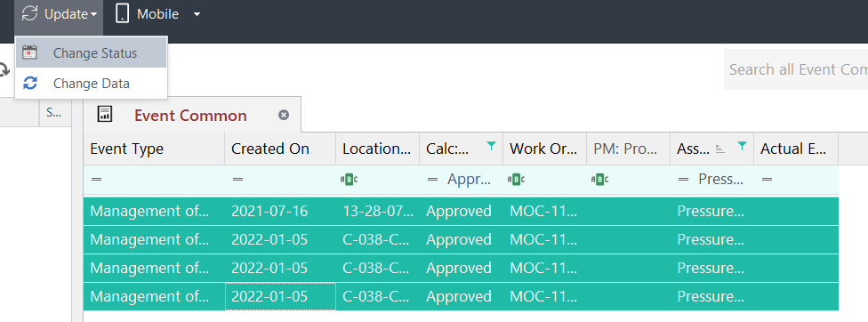Open the Ass... column filter icon
This screenshot has height=322, width=868.
pos(743,146)
